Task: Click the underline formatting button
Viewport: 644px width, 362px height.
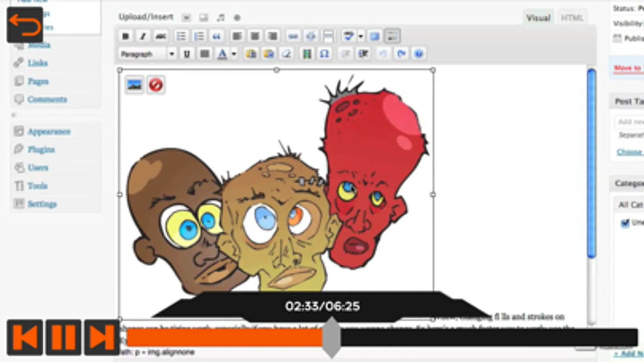Action: point(186,54)
